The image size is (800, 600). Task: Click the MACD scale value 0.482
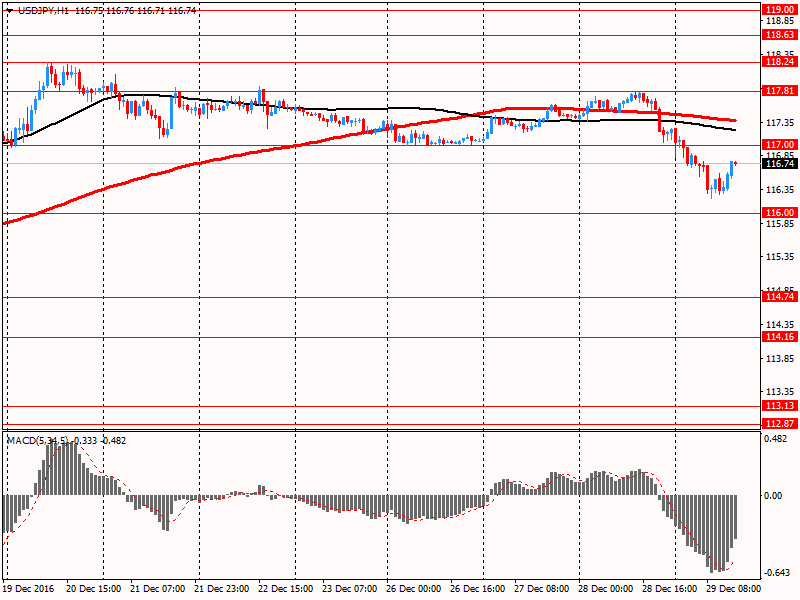point(776,439)
